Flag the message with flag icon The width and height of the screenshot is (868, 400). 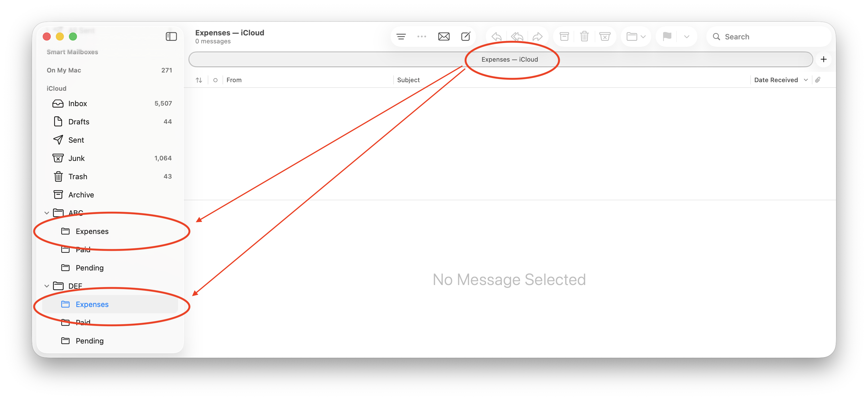[667, 37]
